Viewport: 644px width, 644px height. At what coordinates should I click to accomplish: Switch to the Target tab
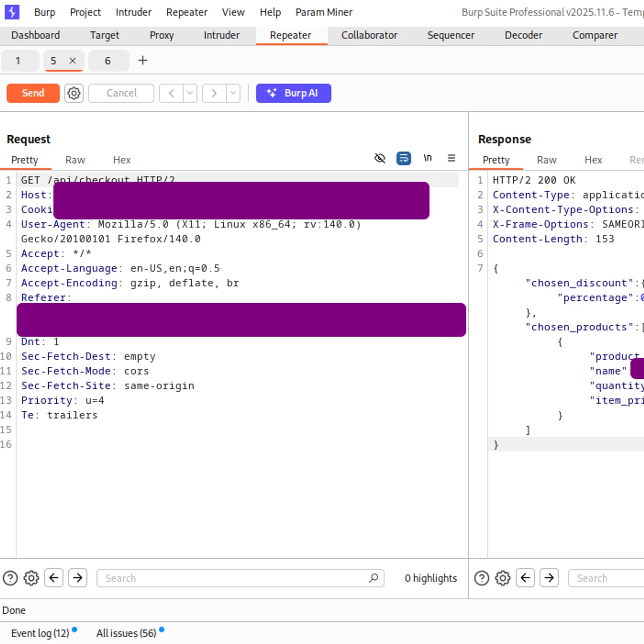pos(104,35)
